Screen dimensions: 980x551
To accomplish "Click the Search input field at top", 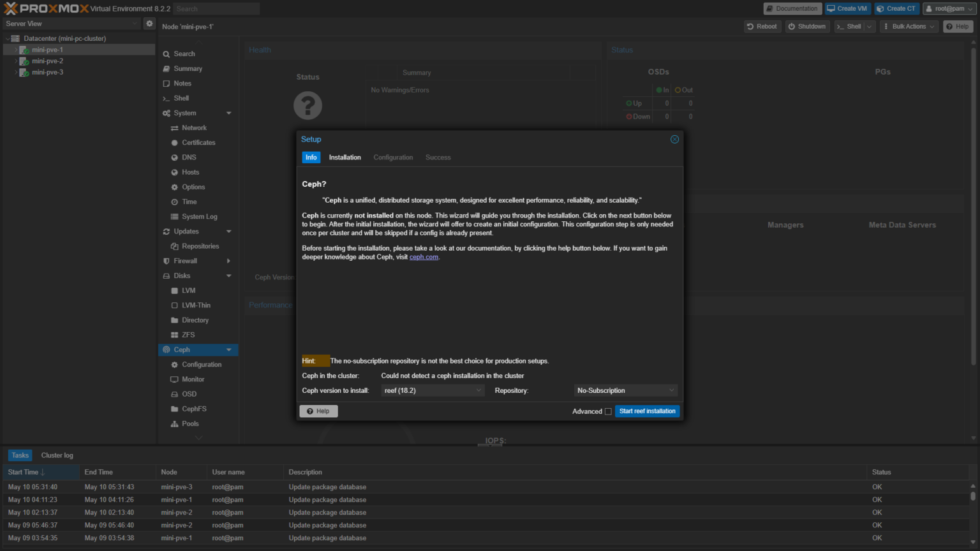I will 216,8.
